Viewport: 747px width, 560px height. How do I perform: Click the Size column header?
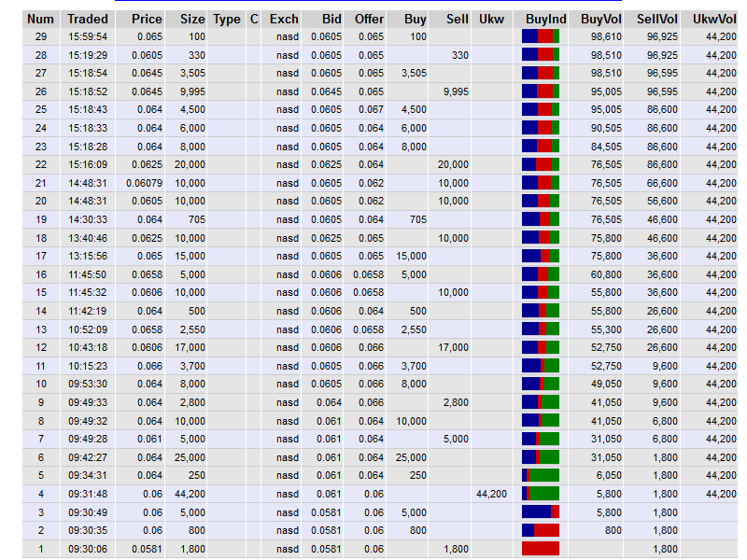coord(192,19)
